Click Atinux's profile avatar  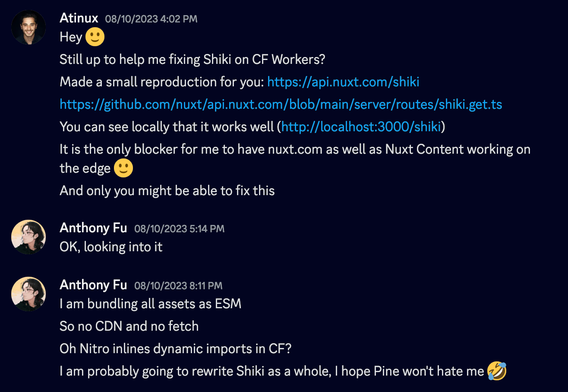pyautogui.click(x=28, y=27)
